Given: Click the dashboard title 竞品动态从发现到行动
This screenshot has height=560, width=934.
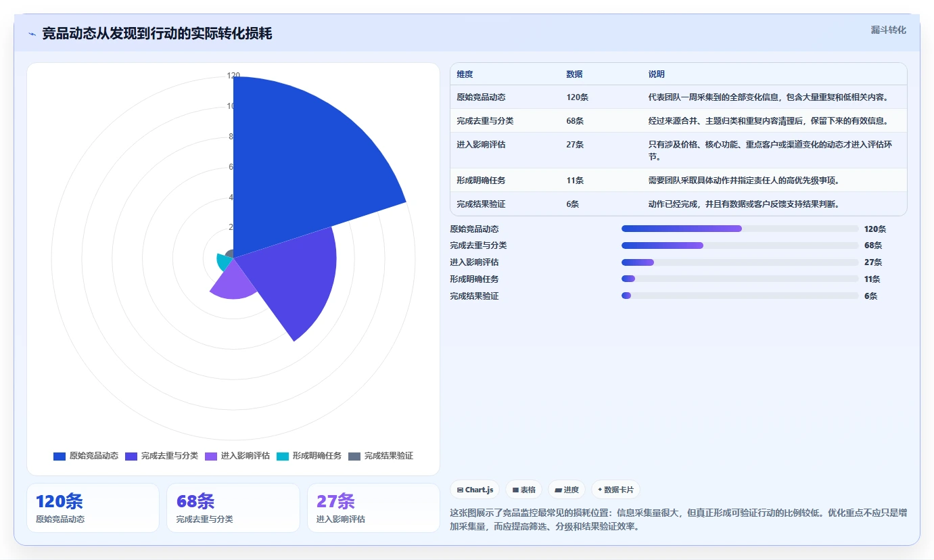Looking at the screenshot, I should 157,34.
